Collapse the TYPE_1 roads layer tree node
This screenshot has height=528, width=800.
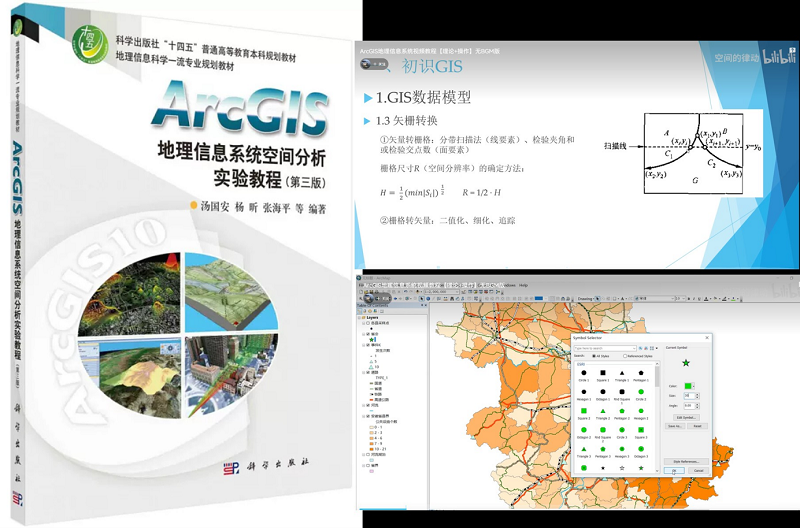pos(363,372)
